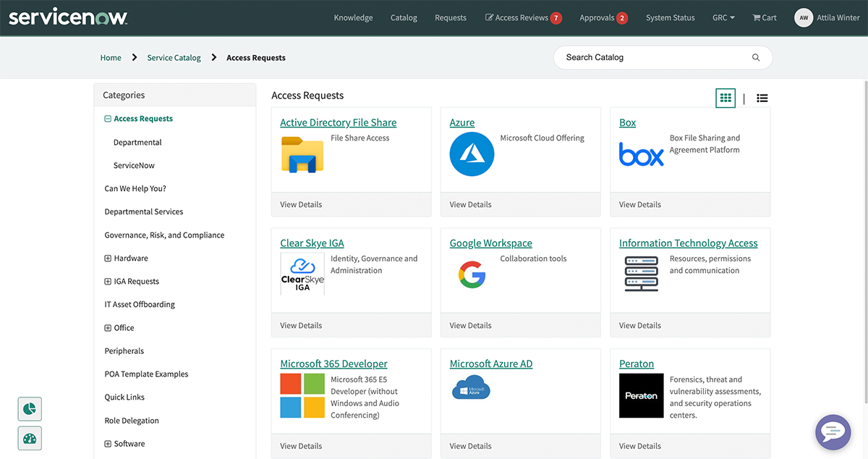Click the Google G logo
The height and width of the screenshot is (459, 868).
pos(472,274)
